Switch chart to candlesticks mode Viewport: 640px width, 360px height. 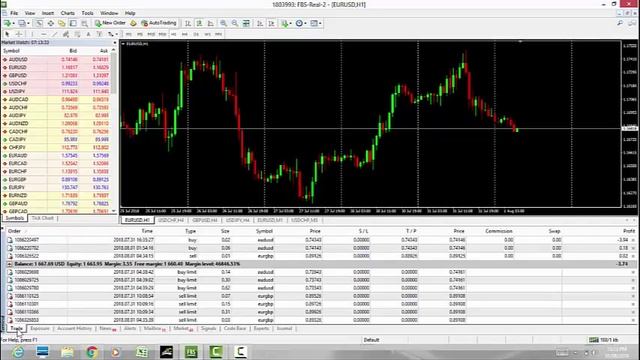click(x=199, y=23)
